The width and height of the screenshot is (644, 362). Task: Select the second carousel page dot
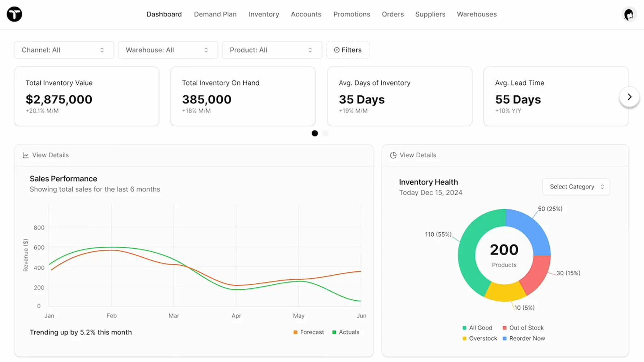[325, 133]
